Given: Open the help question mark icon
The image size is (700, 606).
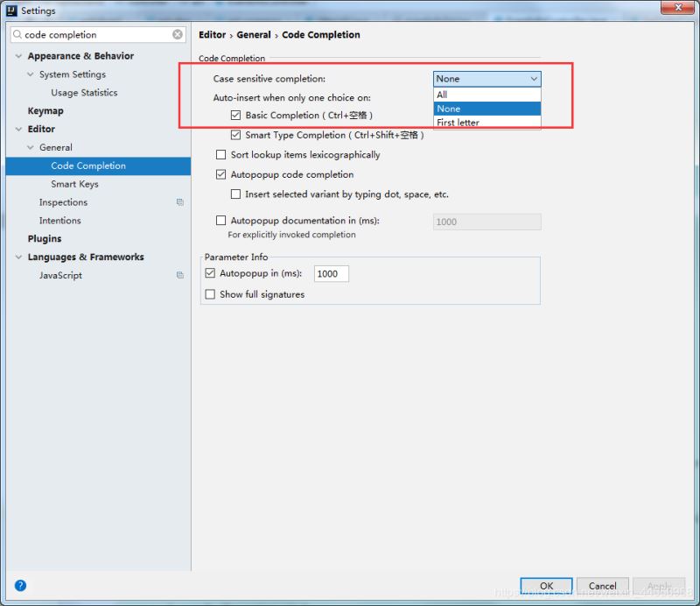Looking at the screenshot, I should coord(20,586).
